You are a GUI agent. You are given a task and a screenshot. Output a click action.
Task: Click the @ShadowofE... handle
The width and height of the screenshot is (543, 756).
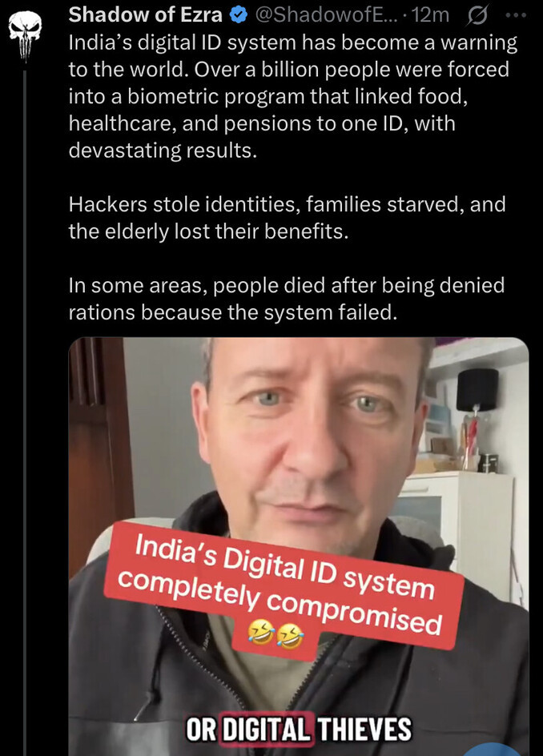click(x=324, y=15)
